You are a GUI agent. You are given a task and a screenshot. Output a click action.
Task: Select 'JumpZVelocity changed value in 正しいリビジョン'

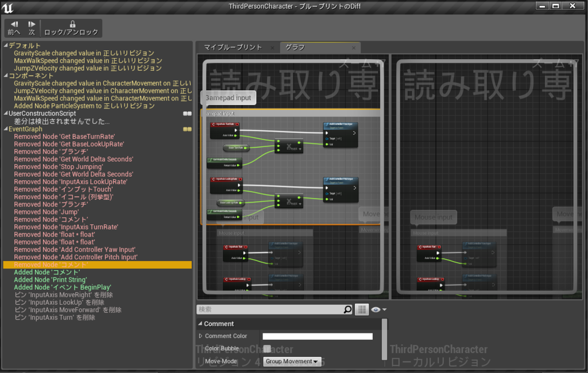[x=88, y=68]
